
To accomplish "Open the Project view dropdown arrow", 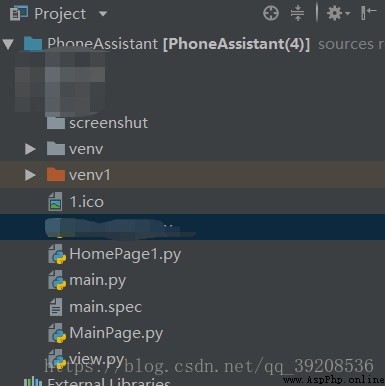I will (x=103, y=14).
